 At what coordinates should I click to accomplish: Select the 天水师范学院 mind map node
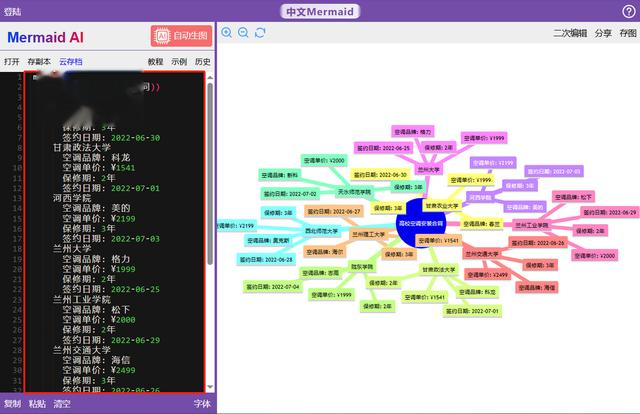(x=354, y=191)
